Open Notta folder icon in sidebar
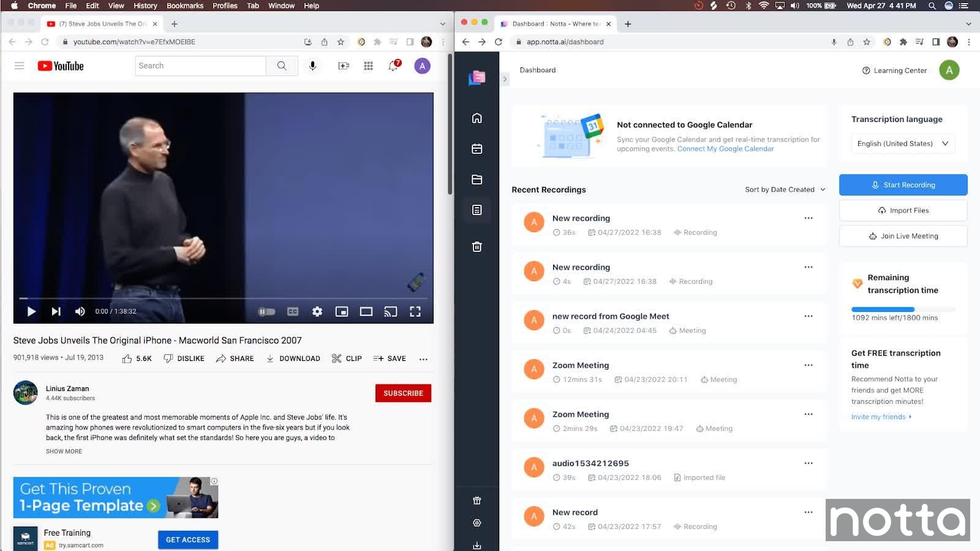This screenshot has height=551, width=980. [x=477, y=180]
